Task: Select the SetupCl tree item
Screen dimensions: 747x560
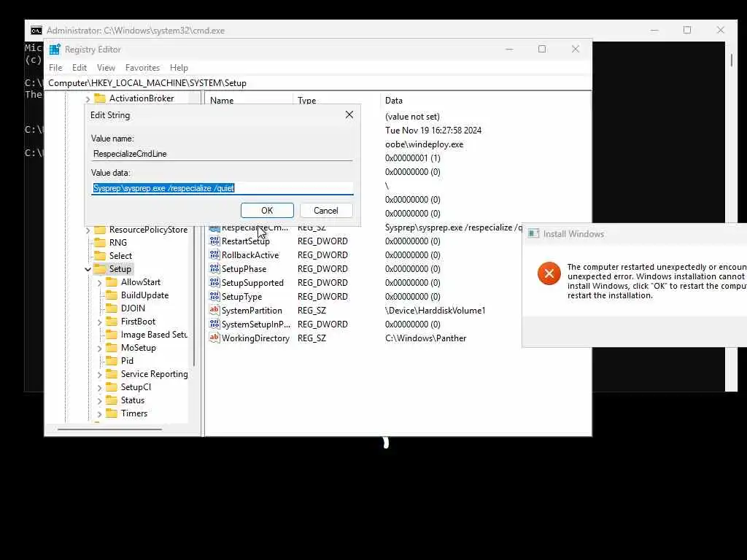Action: click(x=136, y=387)
